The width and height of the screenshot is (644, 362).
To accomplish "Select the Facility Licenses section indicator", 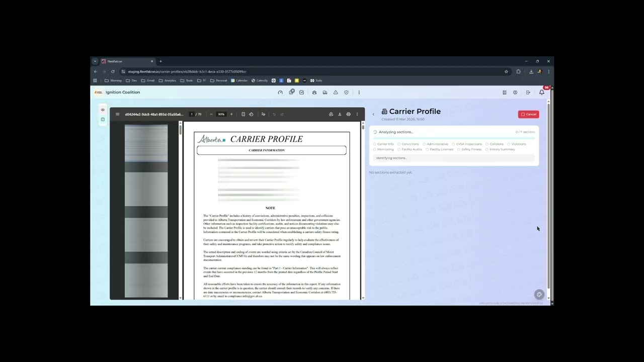I will click(x=440, y=149).
